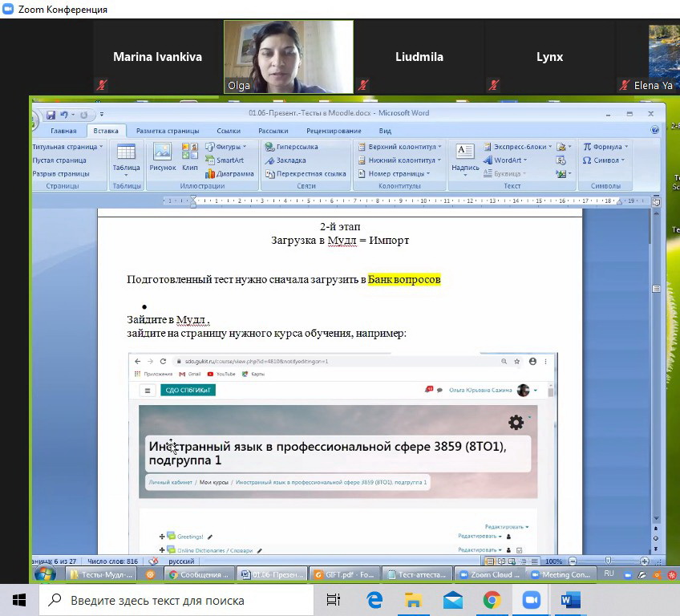Open GIFT.pdf Foxit taskbar item
Screen dimensions: 680x616
(x=344, y=575)
